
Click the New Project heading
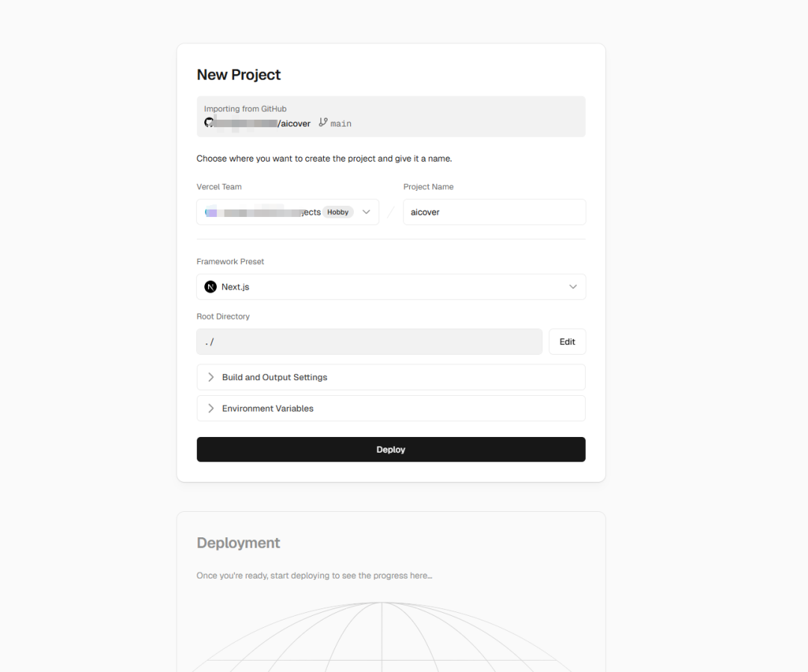click(x=239, y=75)
